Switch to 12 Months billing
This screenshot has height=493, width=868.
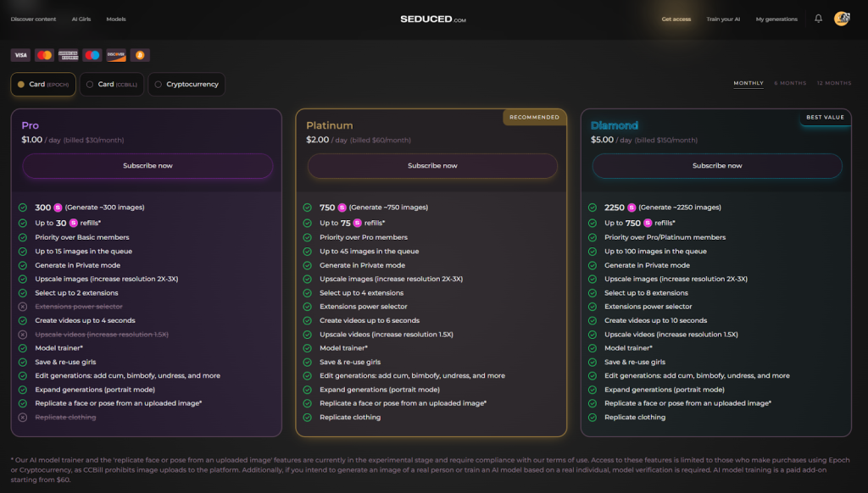click(x=834, y=83)
